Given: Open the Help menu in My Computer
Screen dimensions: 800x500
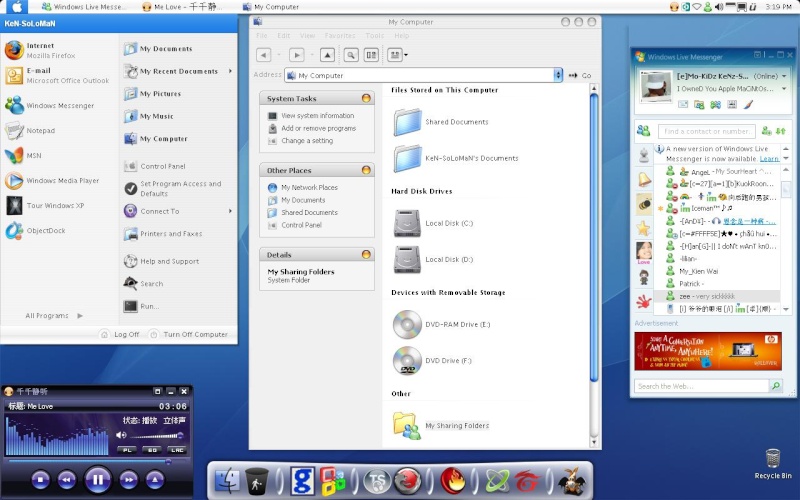Looking at the screenshot, I should [x=402, y=35].
